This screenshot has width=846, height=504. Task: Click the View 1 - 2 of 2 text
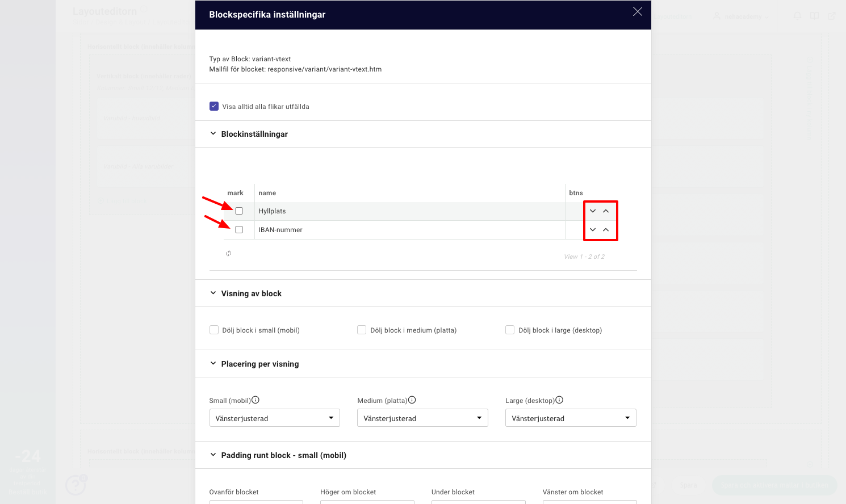584,257
